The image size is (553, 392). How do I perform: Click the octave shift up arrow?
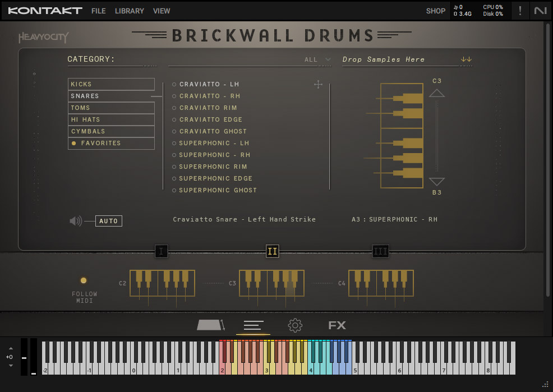(x=11, y=348)
